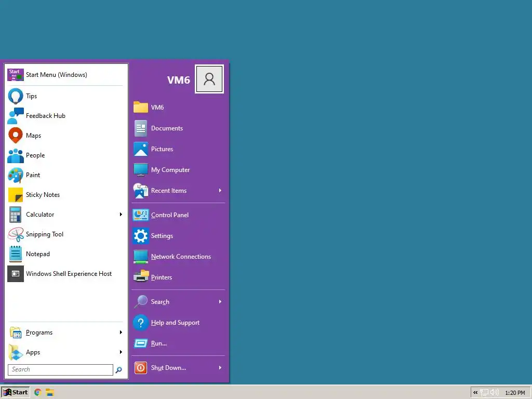The height and width of the screenshot is (399, 532).
Task: Click the 'Settings' text
Action: coord(162,236)
